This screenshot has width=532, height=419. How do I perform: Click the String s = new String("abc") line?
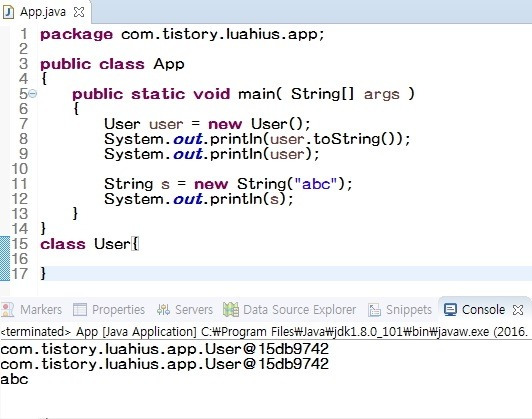click(228, 184)
